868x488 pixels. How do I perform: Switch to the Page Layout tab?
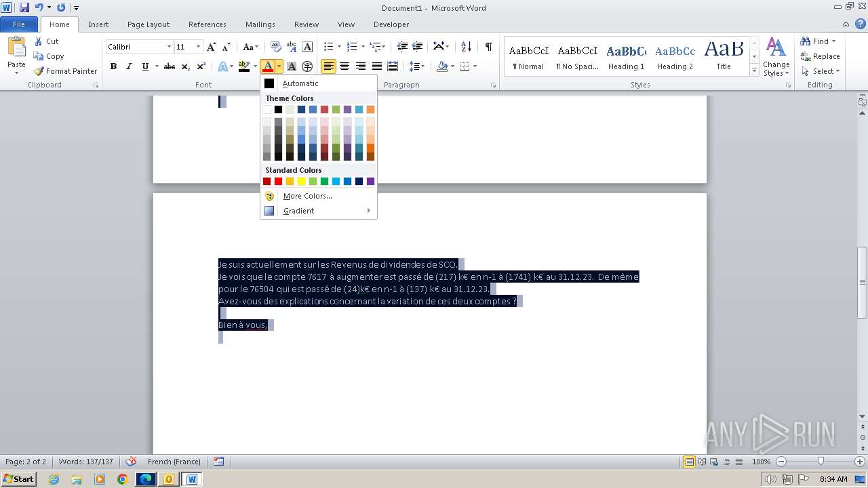[x=149, y=24]
